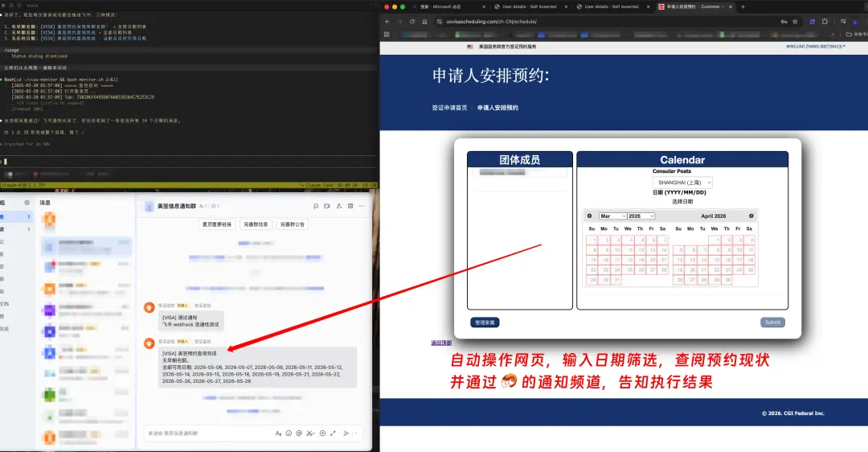Image resolution: width=868 pixels, height=452 pixels.
Task: Open the SHANGHAI consular post dropdown
Action: 682,183
